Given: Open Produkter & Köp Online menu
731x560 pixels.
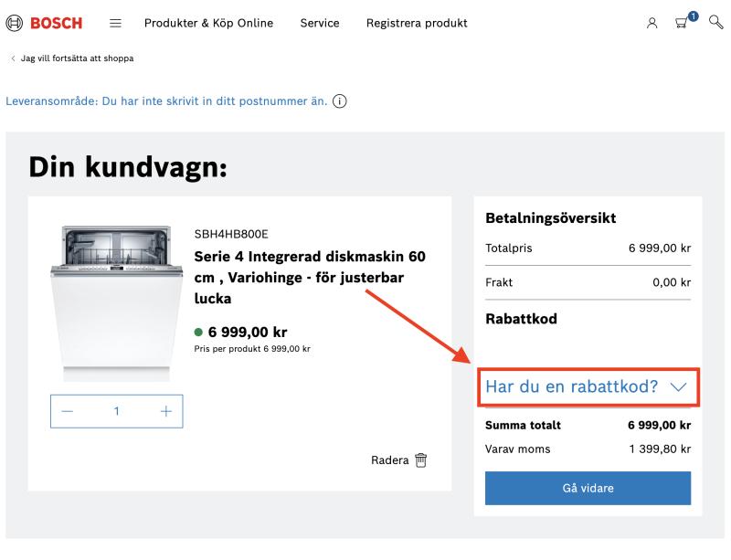Looking at the screenshot, I should point(208,23).
